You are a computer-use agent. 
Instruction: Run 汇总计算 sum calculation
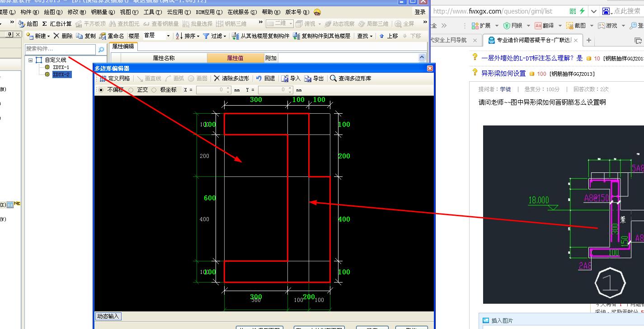point(57,23)
